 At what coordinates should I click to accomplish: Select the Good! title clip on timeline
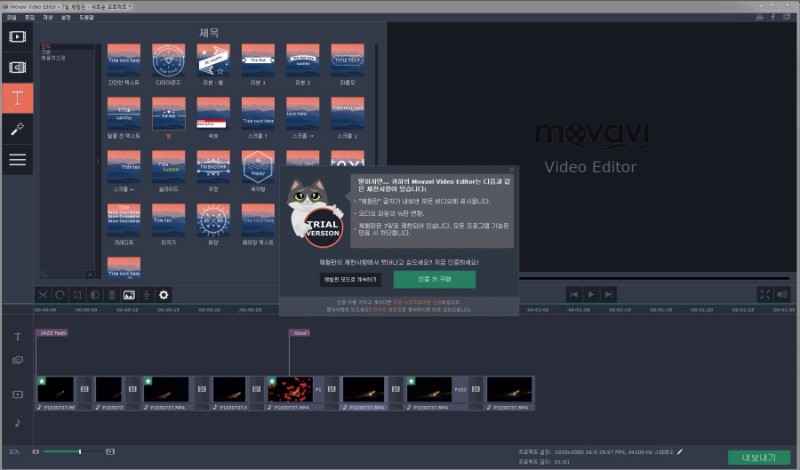pos(300,333)
